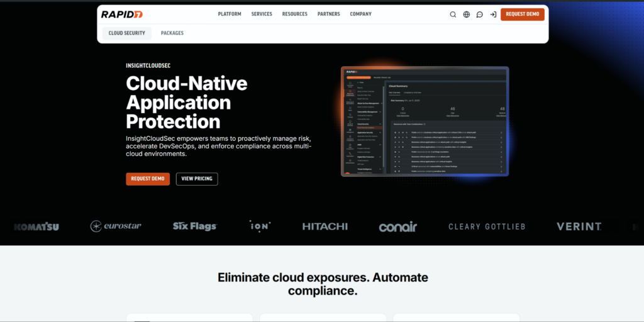644x322 pixels.
Task: Open the globe language selector icon
Action: (x=467, y=14)
